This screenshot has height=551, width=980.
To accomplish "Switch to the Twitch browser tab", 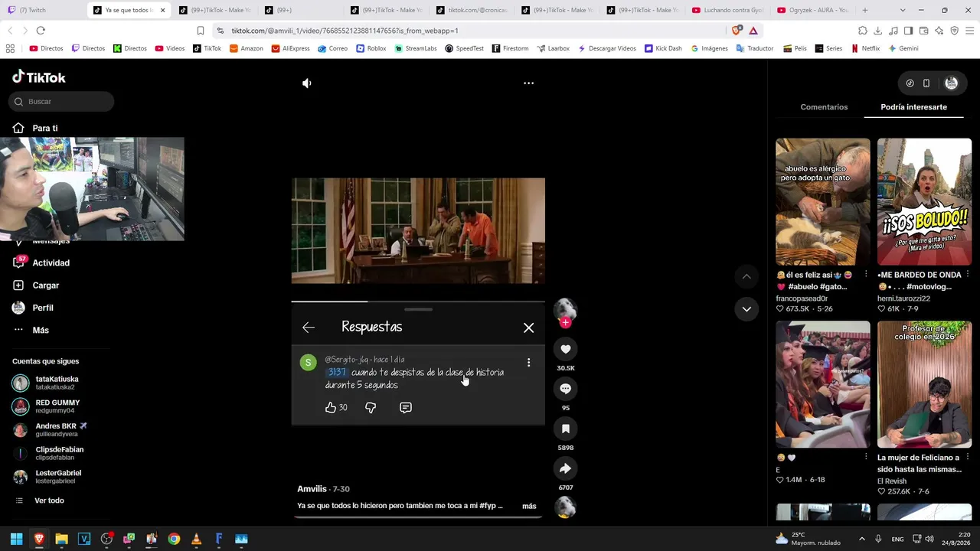I will (43, 10).
